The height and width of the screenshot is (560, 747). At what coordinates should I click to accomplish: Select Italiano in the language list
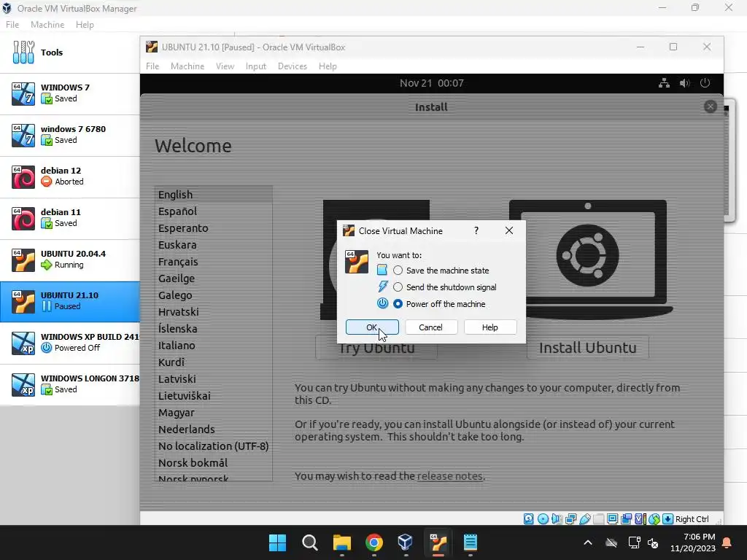[214, 346]
